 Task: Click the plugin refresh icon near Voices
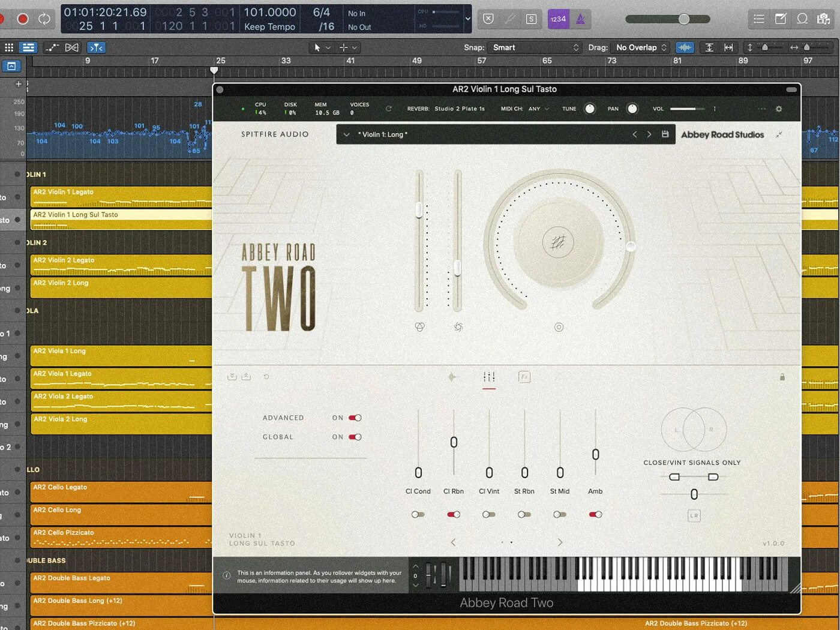[389, 109]
